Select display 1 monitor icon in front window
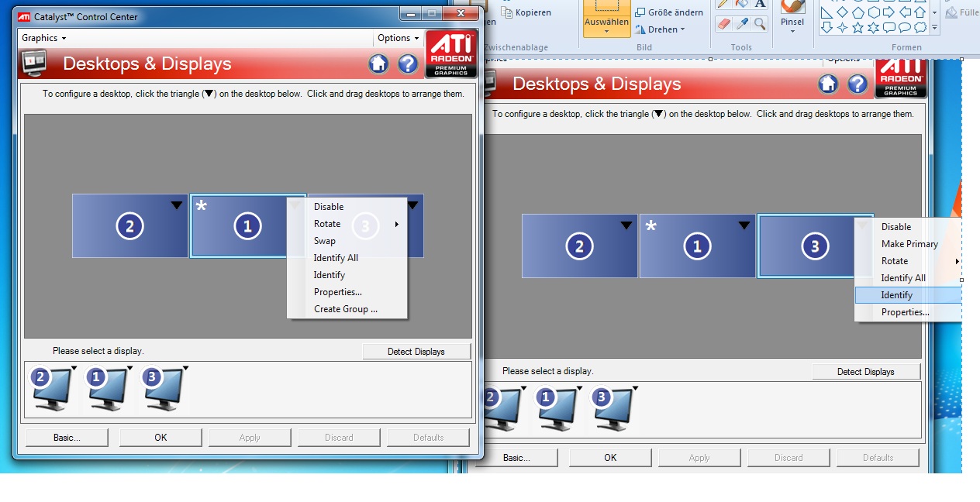The image size is (980, 502). tap(106, 389)
